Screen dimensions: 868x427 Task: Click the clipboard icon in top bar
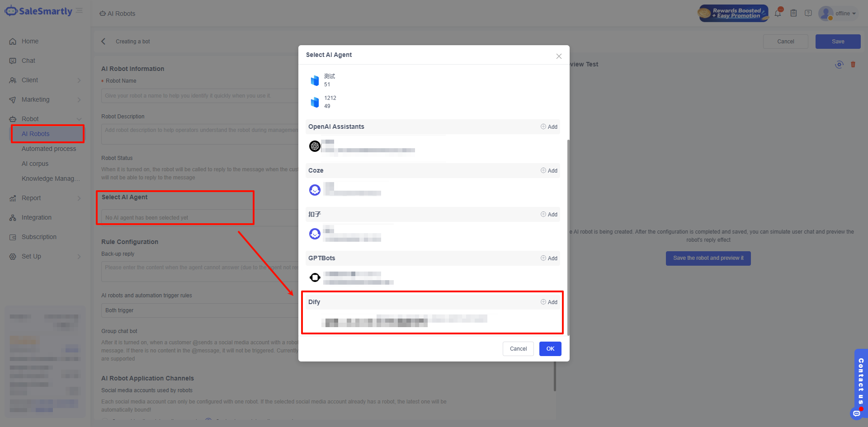[x=793, y=13]
